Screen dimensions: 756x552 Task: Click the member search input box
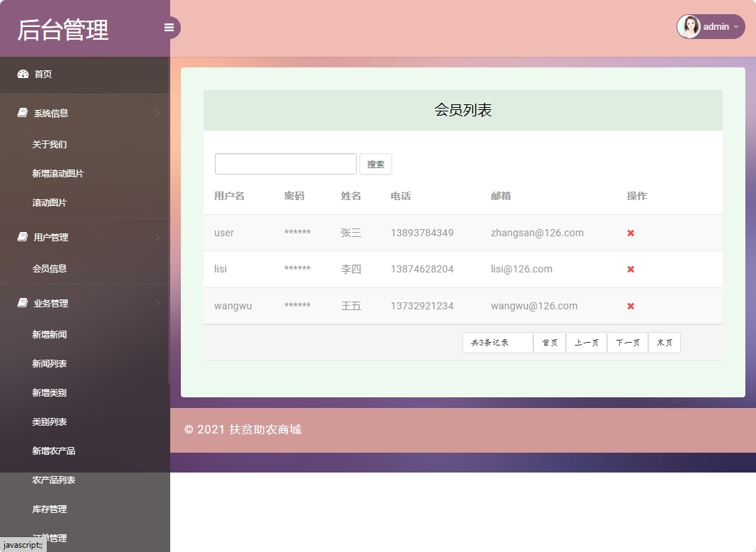285,163
